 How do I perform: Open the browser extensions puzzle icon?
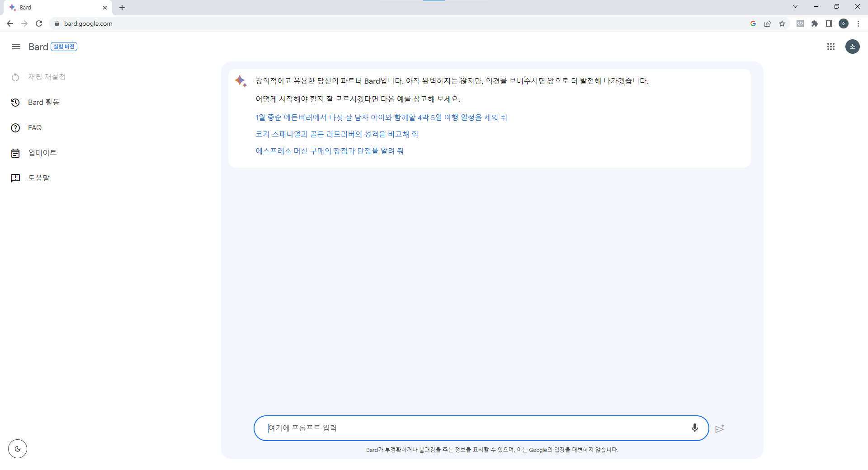(x=815, y=23)
